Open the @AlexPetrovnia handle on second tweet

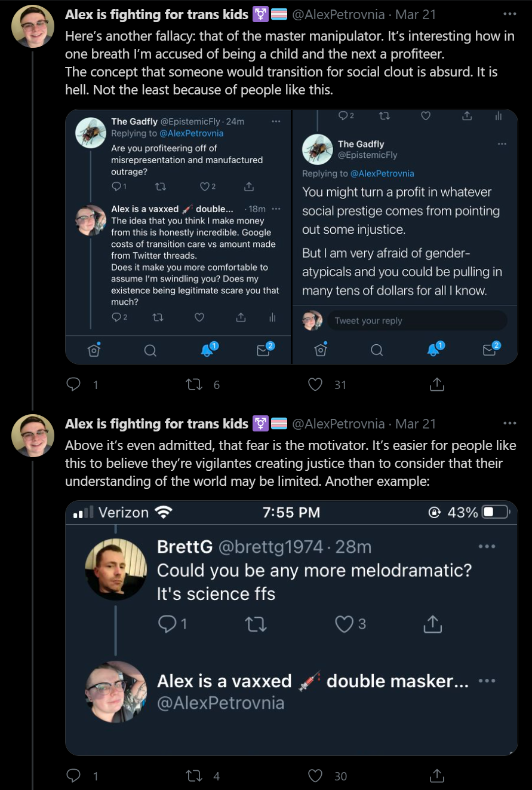click(338, 424)
